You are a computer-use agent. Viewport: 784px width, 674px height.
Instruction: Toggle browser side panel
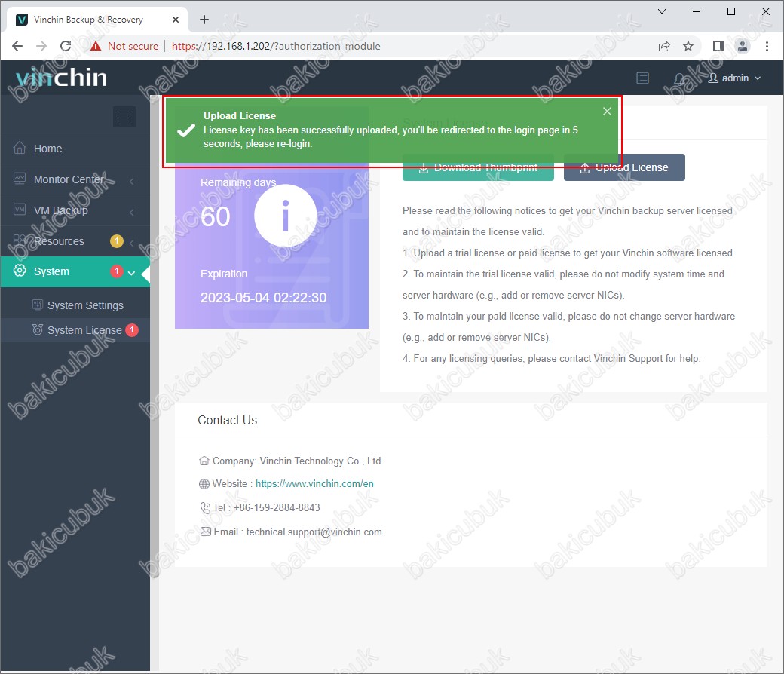click(x=718, y=46)
